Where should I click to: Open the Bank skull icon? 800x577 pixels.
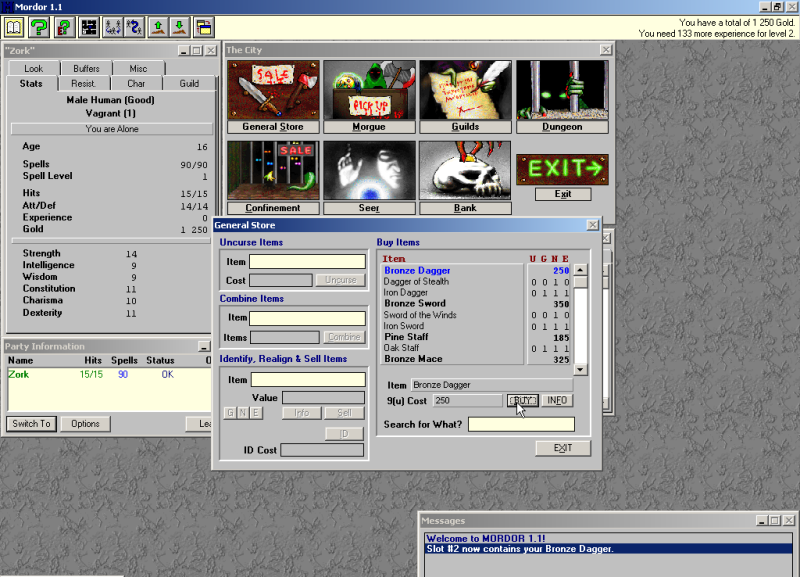(465, 171)
